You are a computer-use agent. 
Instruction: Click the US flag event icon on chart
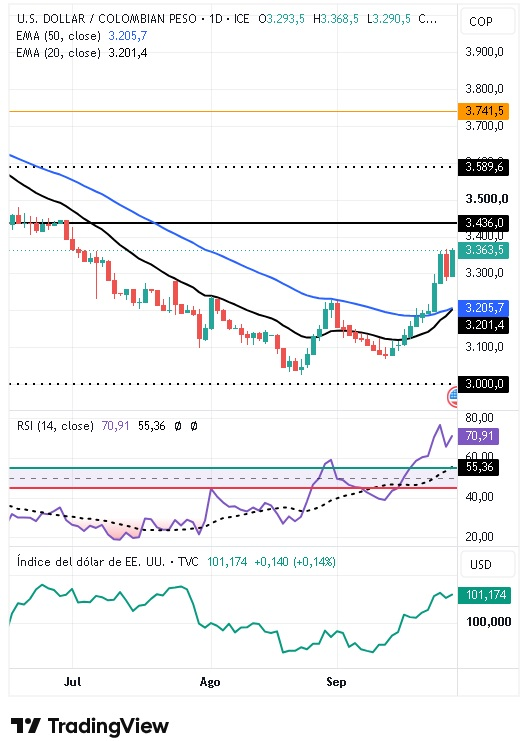point(453,397)
